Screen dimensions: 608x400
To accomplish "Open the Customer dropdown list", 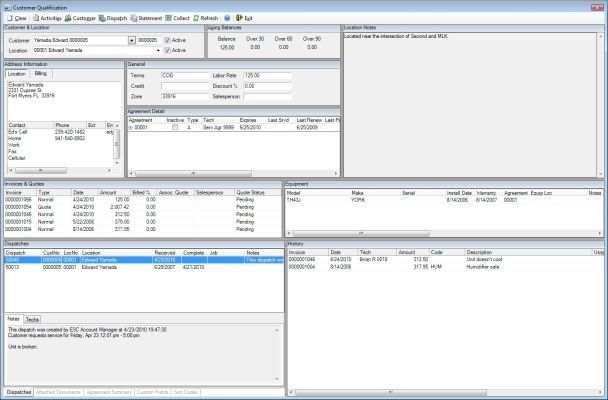I will click(132, 40).
